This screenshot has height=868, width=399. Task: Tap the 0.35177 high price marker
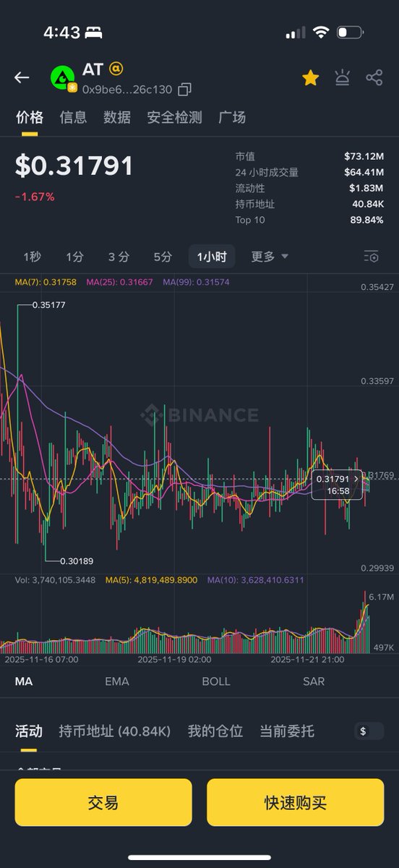49,305
